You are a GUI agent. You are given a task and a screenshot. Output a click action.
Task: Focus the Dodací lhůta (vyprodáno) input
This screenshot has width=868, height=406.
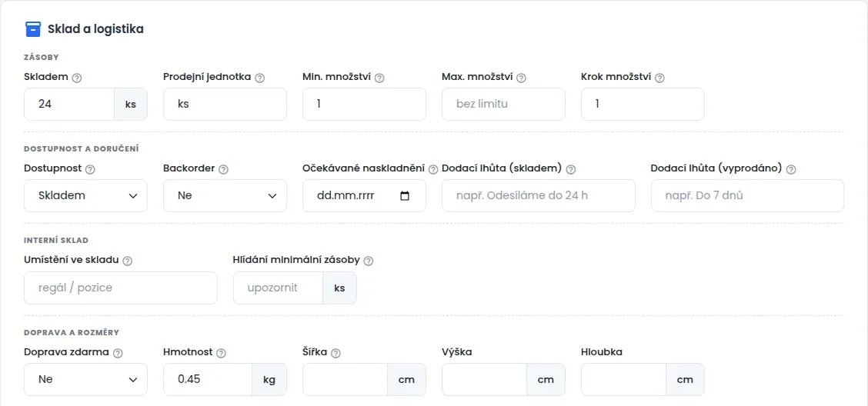click(x=747, y=196)
